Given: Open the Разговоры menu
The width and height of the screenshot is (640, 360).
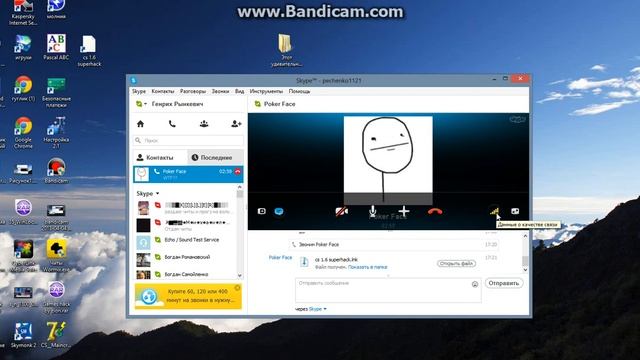Looking at the screenshot, I should click(x=193, y=91).
